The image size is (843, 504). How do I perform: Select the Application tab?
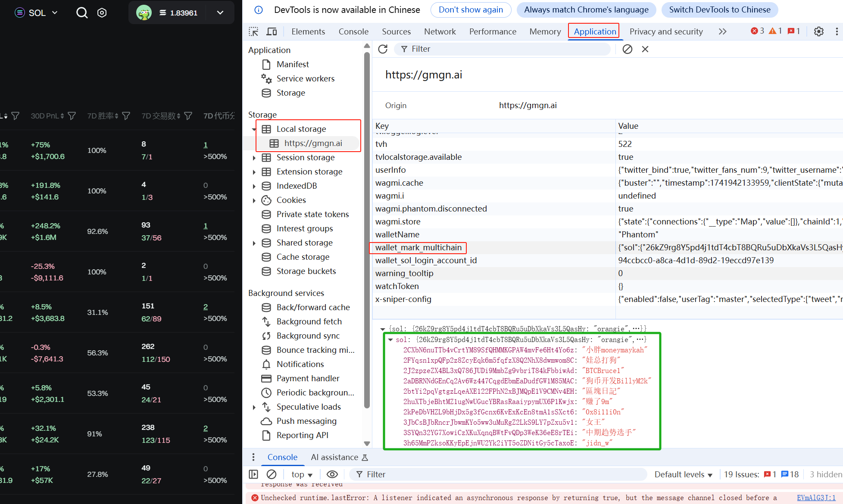(x=595, y=31)
